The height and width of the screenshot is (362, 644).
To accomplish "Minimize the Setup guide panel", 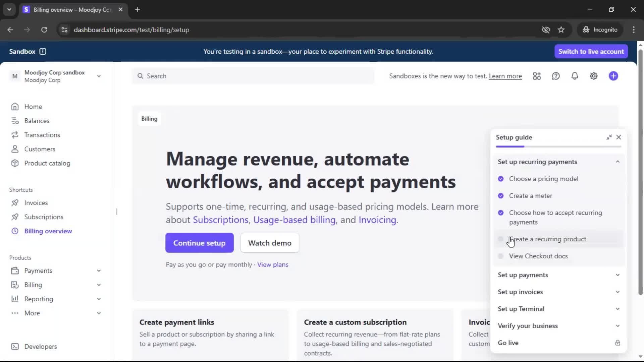I will pos(609,137).
